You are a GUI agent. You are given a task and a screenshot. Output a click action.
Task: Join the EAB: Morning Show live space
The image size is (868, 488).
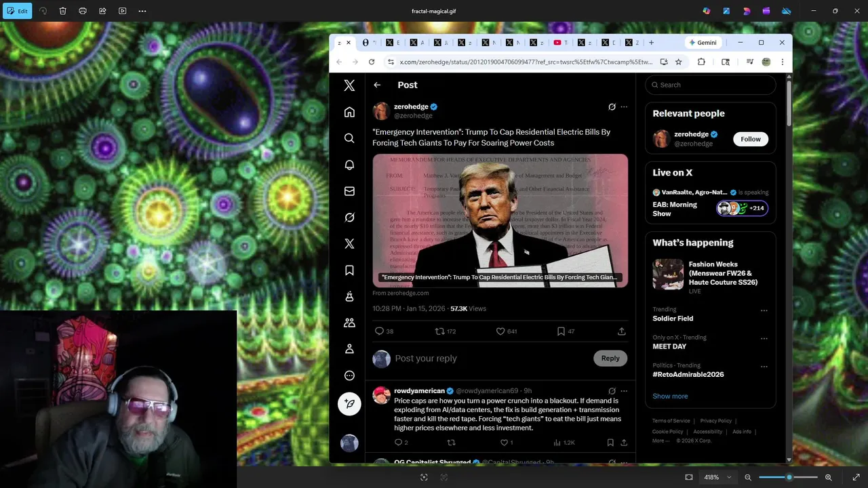tap(711, 204)
